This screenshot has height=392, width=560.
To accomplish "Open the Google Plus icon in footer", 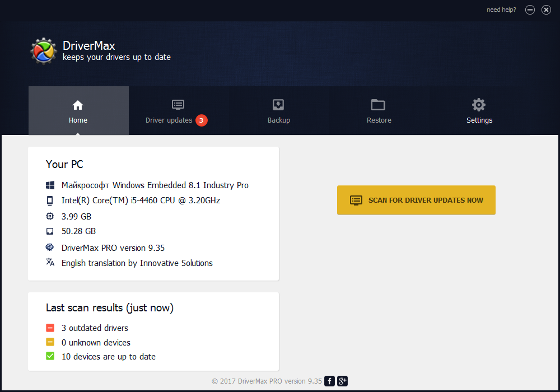I will [342, 381].
